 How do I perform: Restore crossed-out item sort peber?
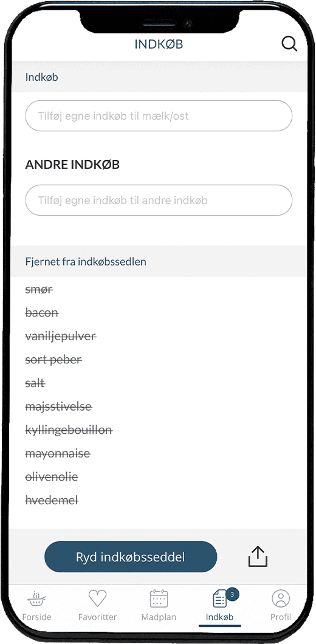pos(53,360)
